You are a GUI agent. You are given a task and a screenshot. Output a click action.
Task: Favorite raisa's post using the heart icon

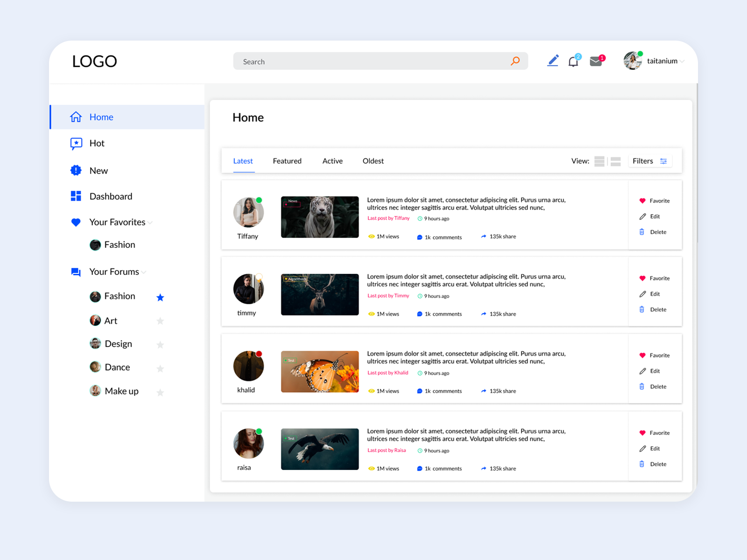point(643,433)
